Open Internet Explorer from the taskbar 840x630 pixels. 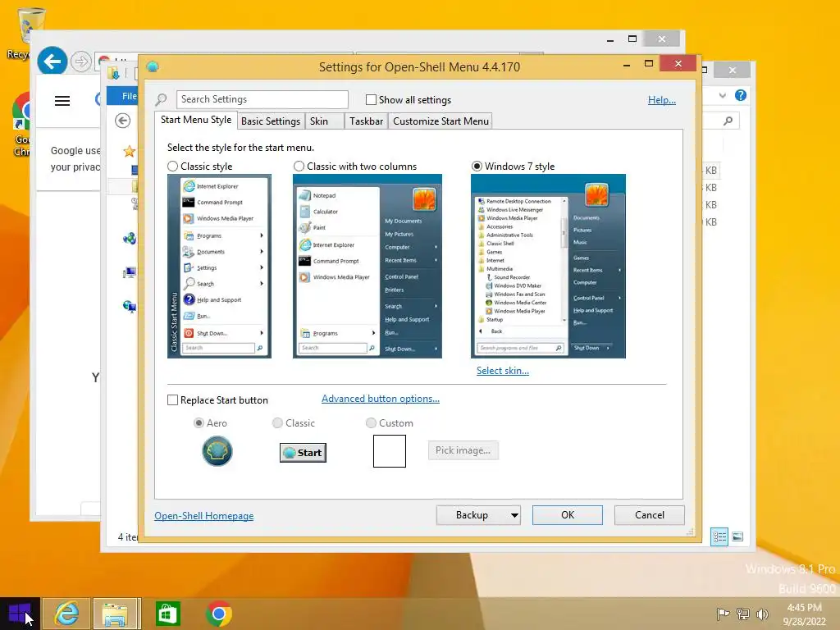66,614
